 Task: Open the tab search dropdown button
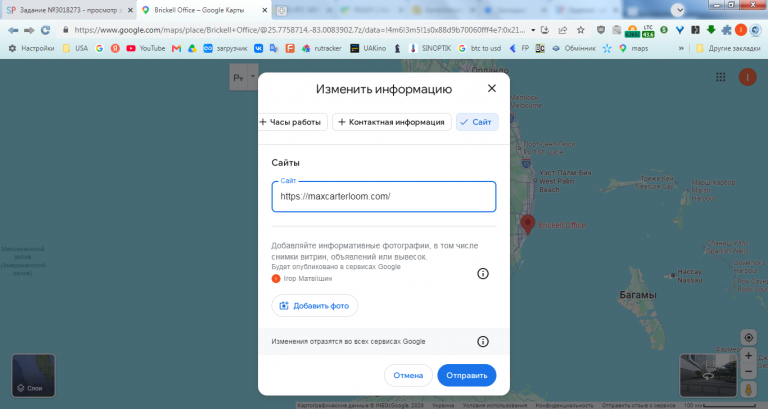pyautogui.click(x=678, y=10)
